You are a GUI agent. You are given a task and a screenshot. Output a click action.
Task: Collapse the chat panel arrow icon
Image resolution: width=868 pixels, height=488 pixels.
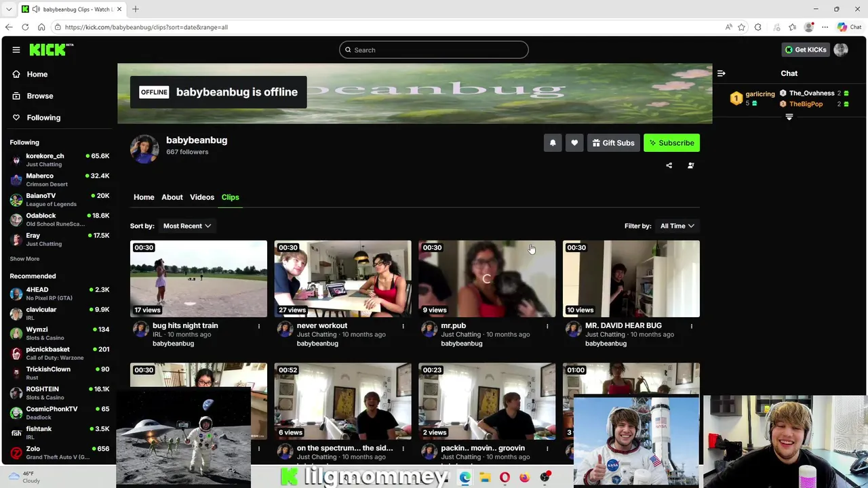coord(722,73)
